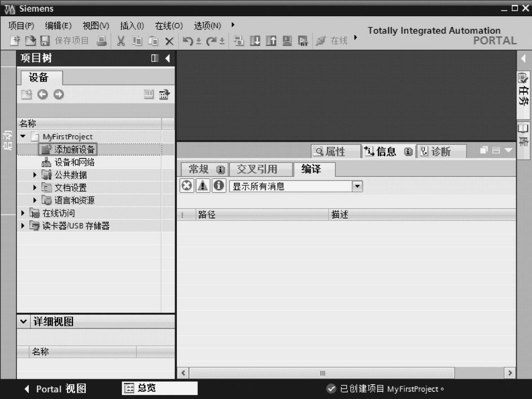Screen dimensions: 532x399
Task: Collapse the inspector window with the down arrow
Action: tap(508, 150)
